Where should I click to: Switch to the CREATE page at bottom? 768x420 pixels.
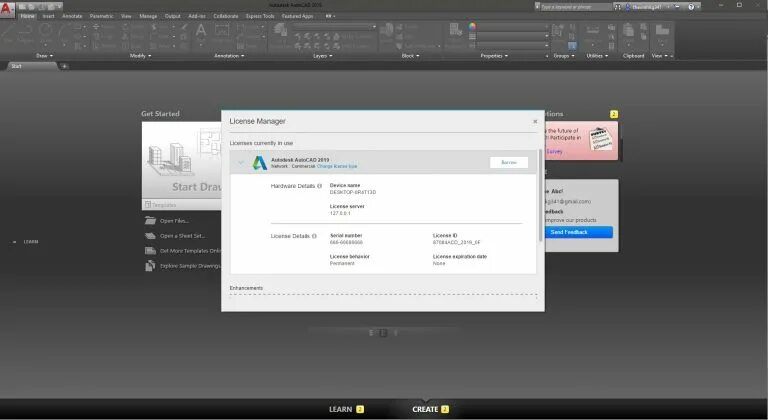pos(430,409)
